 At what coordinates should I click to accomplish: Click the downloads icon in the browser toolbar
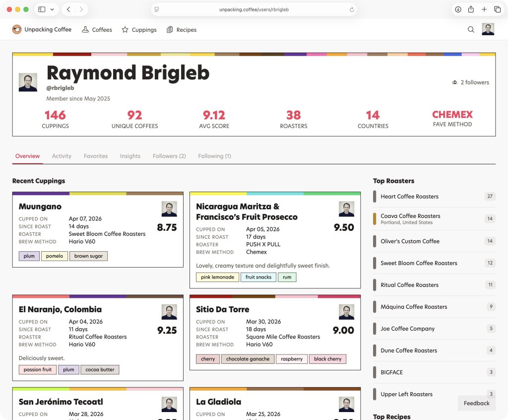coord(457,9)
